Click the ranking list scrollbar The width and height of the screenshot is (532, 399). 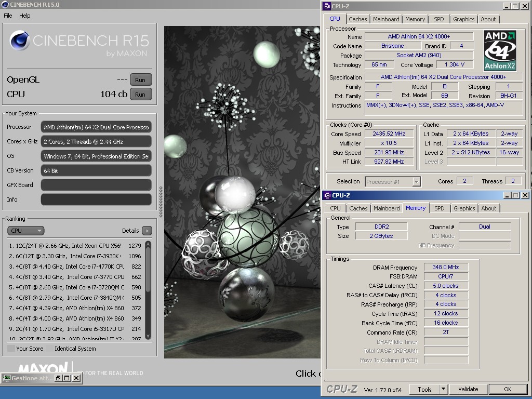[x=148, y=290]
